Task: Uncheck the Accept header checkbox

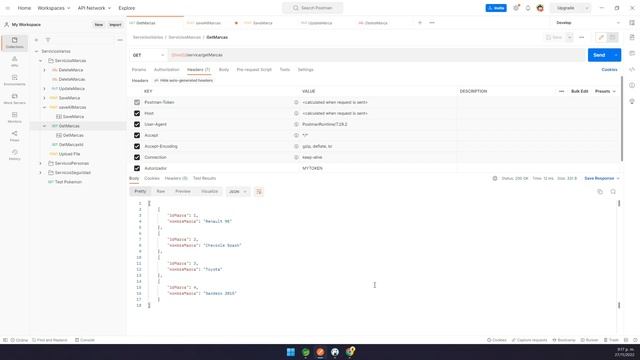Action: 137,135
